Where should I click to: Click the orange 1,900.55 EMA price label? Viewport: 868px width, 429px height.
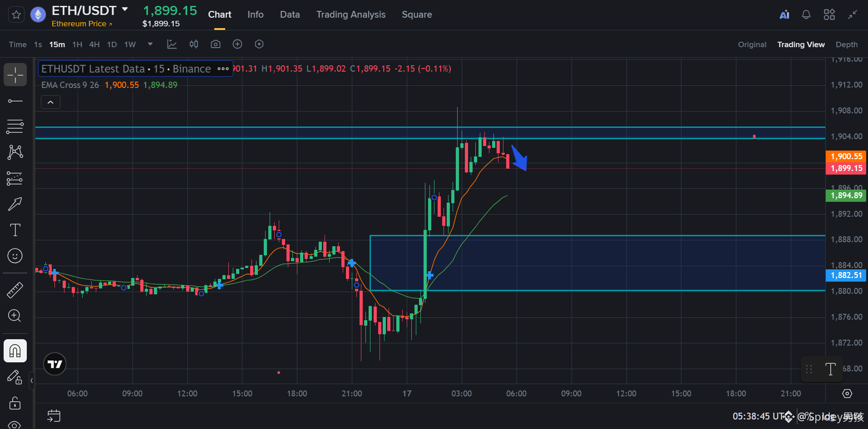(846, 156)
